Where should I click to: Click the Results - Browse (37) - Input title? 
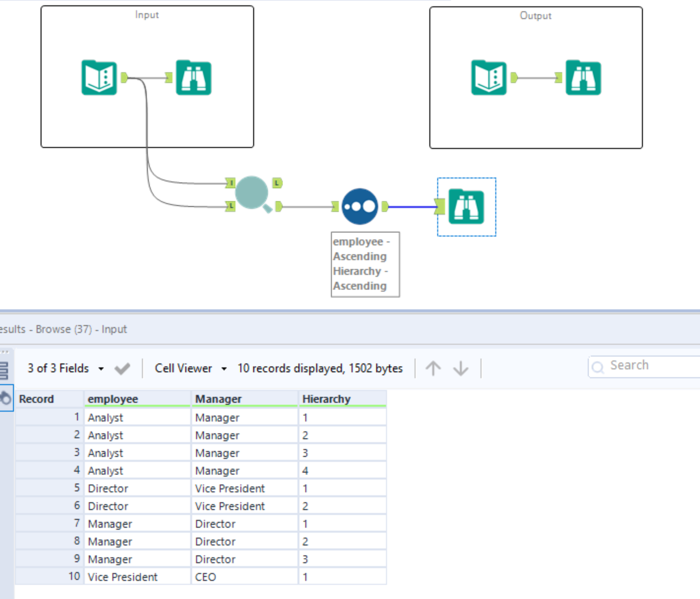[x=63, y=329]
